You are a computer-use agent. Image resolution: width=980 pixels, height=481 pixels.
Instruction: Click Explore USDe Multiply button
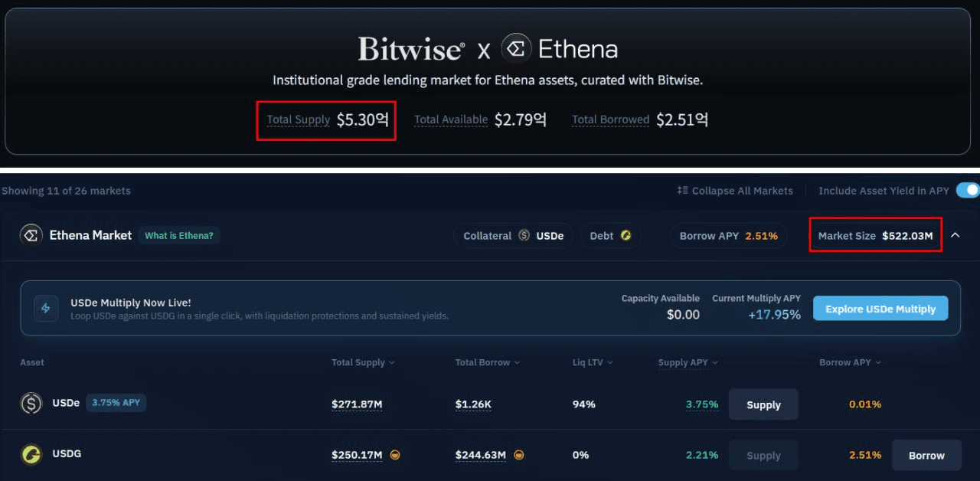point(880,309)
